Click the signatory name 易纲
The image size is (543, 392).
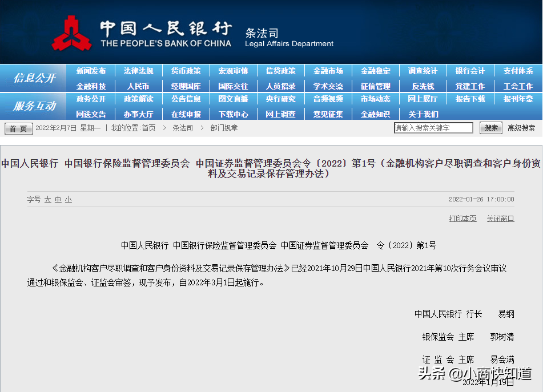tap(506, 314)
